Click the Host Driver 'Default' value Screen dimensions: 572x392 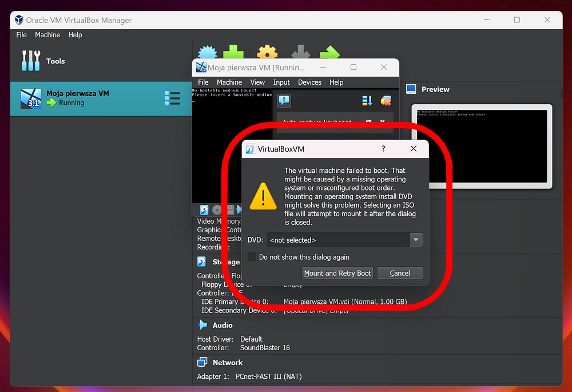[251, 339]
